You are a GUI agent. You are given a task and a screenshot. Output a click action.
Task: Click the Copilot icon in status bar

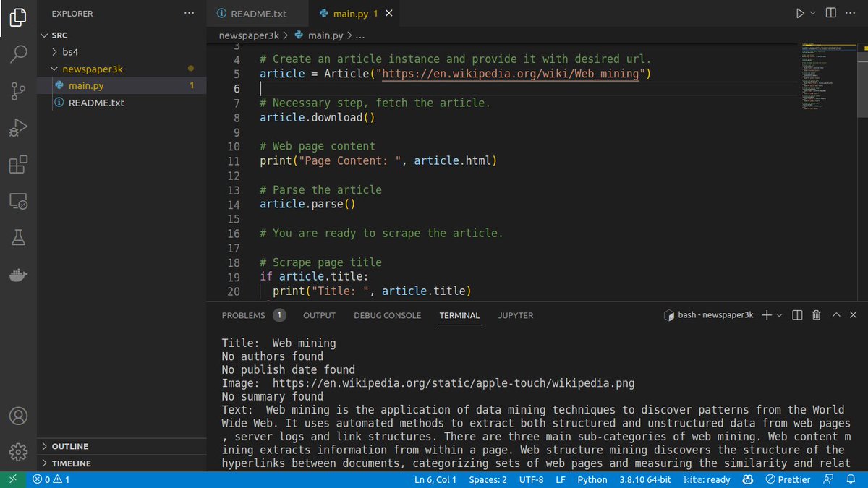[x=749, y=479]
